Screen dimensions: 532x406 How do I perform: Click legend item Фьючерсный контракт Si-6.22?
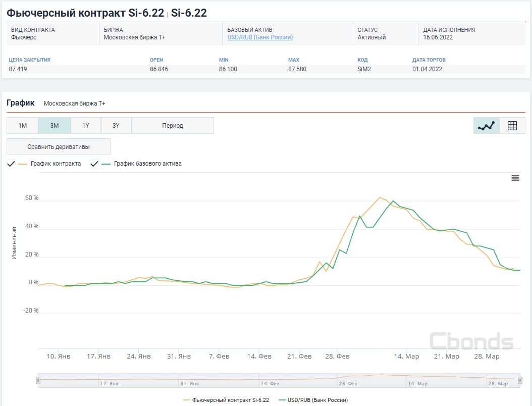coord(226,400)
